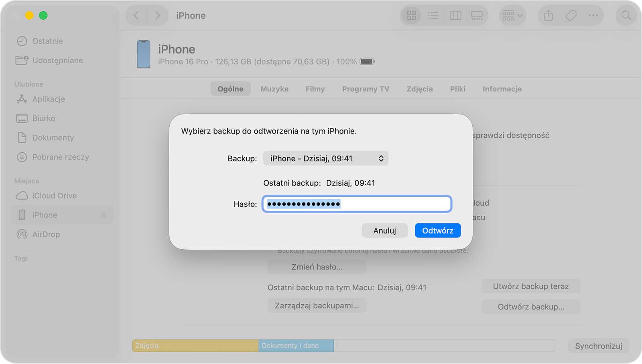Switch Finder to icon grid view
Viewport: 642px width, 364px height.
point(411,16)
